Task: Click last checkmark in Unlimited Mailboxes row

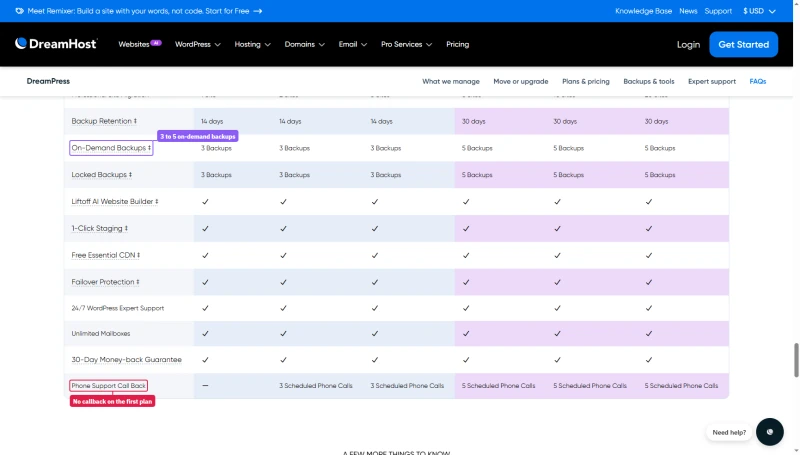Action: (648, 334)
